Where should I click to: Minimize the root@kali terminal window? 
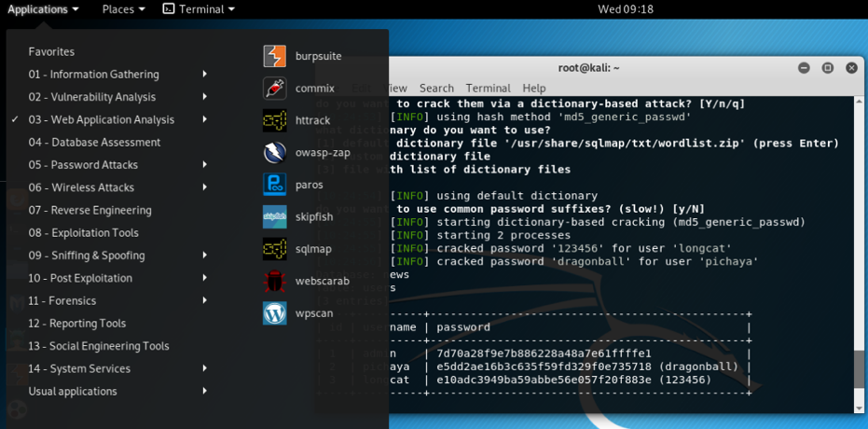coord(804,68)
